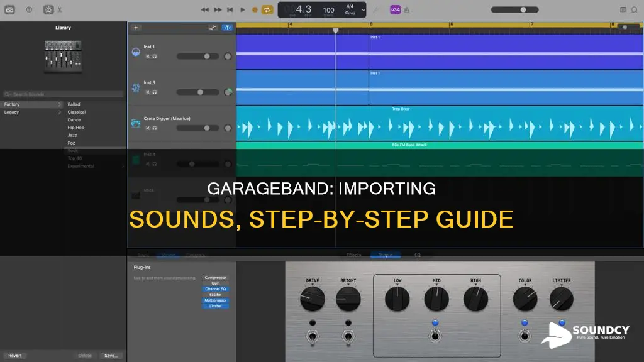The height and width of the screenshot is (362, 644).
Task: Select the Crate Digger drummer track icon
Action: [x=136, y=123]
